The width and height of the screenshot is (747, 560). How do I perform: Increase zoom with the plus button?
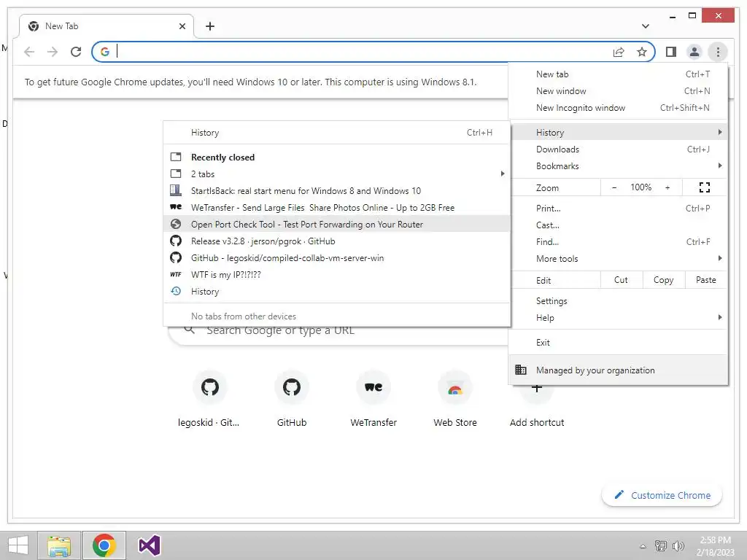click(x=667, y=187)
